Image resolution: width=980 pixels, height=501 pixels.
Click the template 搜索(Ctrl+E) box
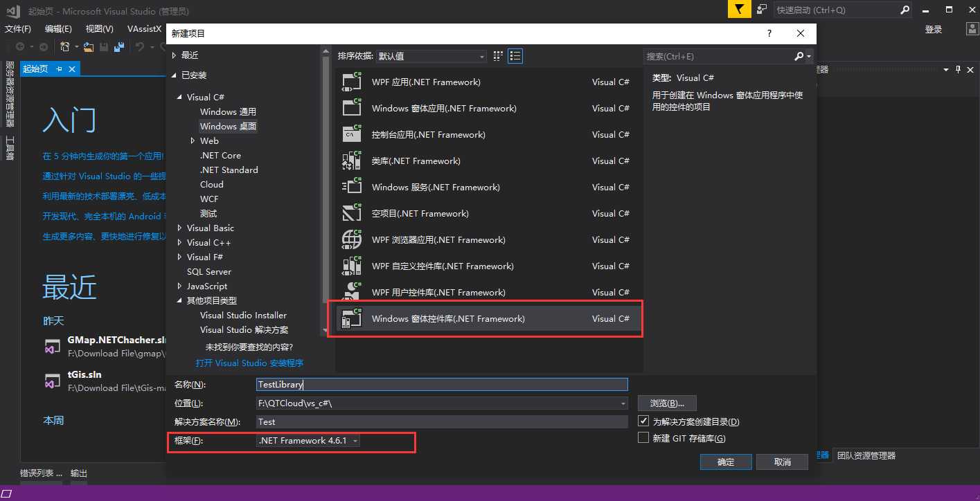point(719,56)
